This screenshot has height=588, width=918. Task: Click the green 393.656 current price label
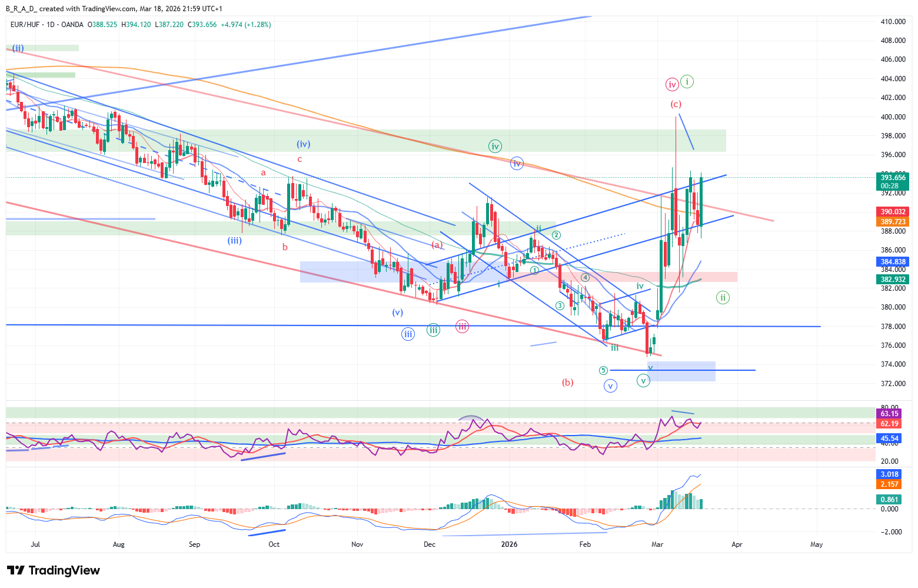tap(893, 178)
